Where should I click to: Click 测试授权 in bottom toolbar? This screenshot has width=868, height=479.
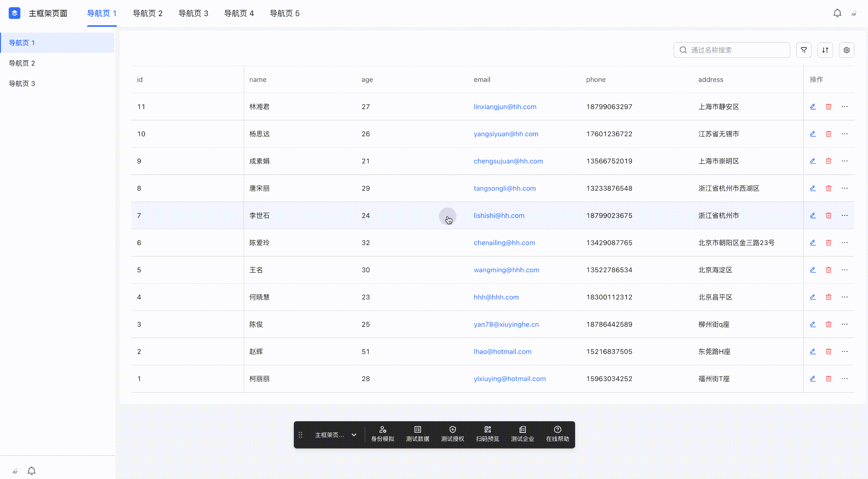click(x=452, y=434)
